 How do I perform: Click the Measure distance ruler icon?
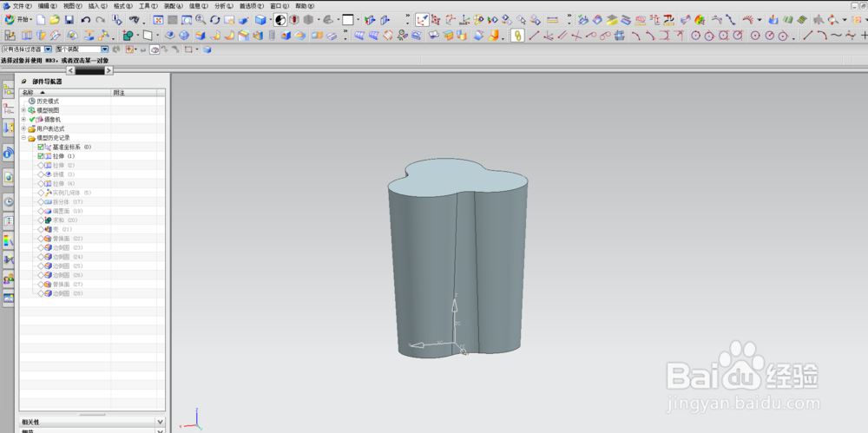pyautogui.click(x=552, y=20)
